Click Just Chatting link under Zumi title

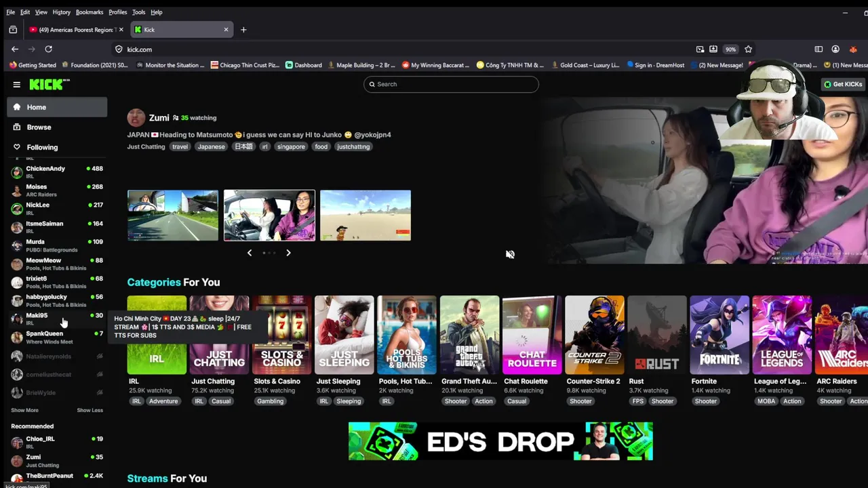point(146,146)
